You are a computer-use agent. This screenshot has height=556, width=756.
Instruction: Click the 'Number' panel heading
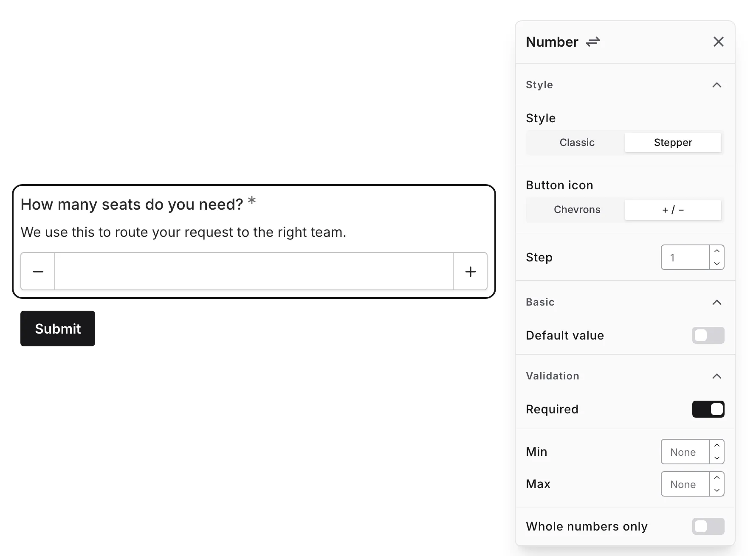(x=552, y=42)
